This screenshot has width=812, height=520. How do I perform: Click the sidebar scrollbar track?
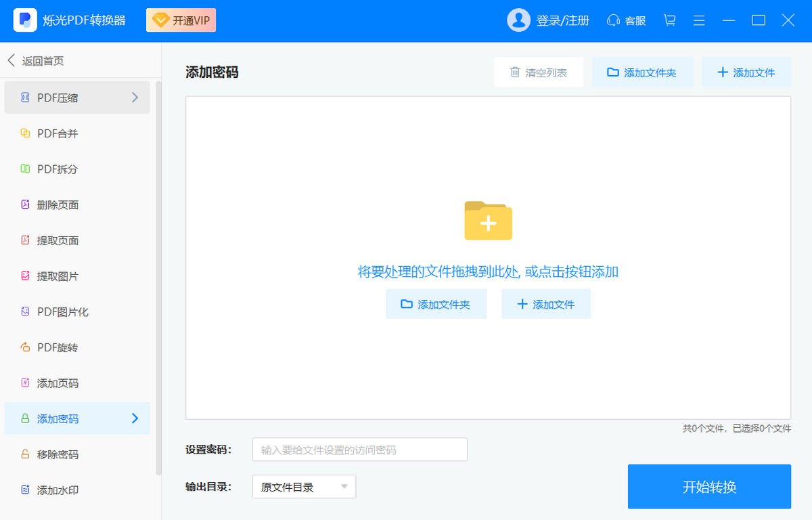coord(158,271)
